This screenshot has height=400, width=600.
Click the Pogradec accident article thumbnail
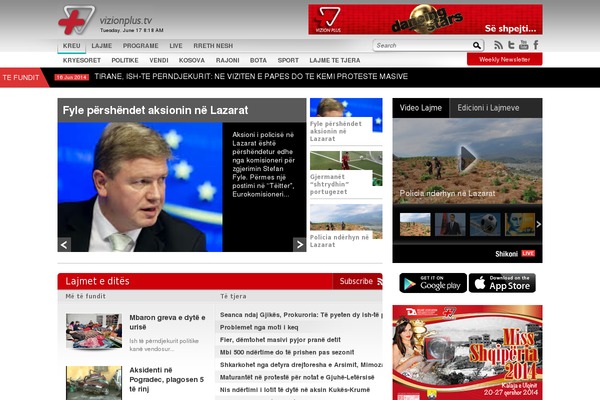pos(94,383)
